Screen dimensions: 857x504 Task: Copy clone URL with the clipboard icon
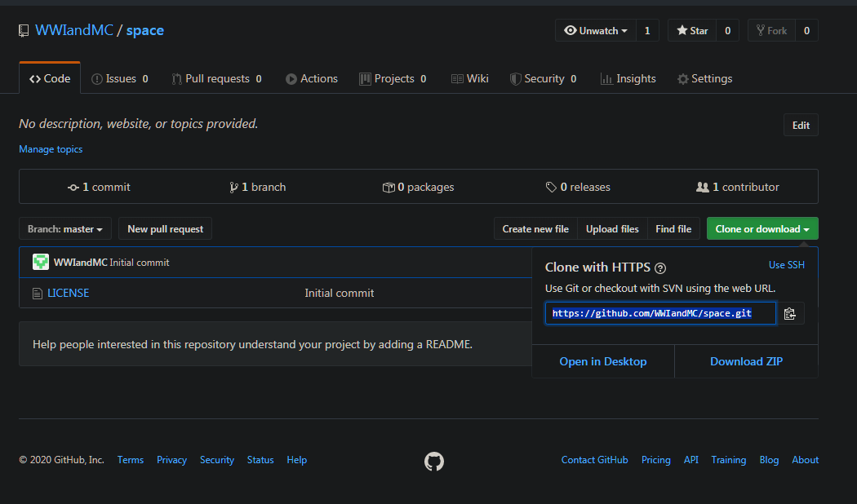790,313
